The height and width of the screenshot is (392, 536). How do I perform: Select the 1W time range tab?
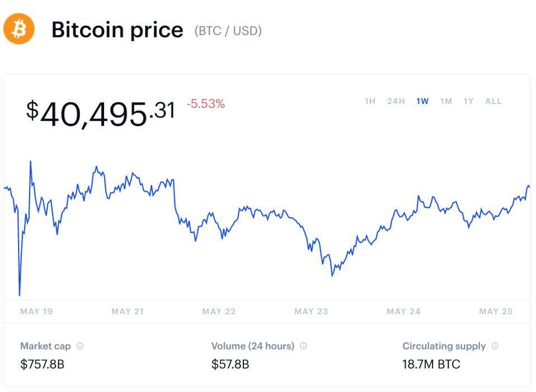422,101
